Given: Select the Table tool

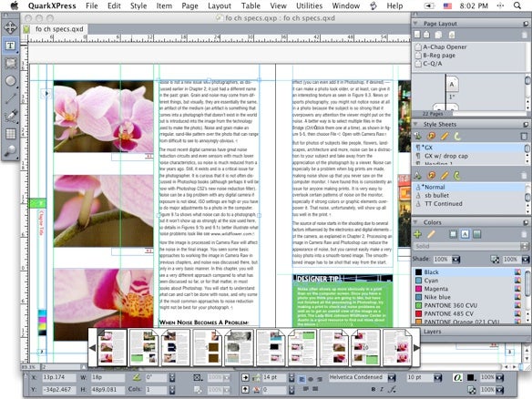Looking at the screenshot, I should point(10,134).
